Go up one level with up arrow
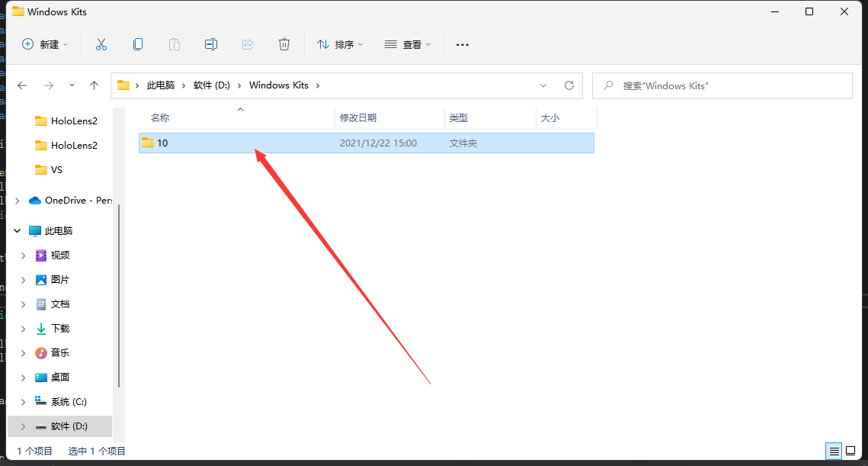Viewport: 868px width, 466px height. click(94, 85)
